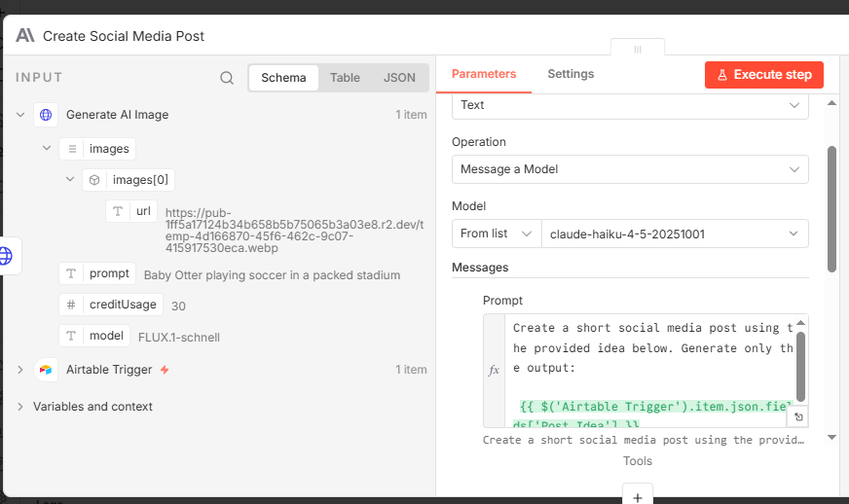Switch to the Schema view

283,78
